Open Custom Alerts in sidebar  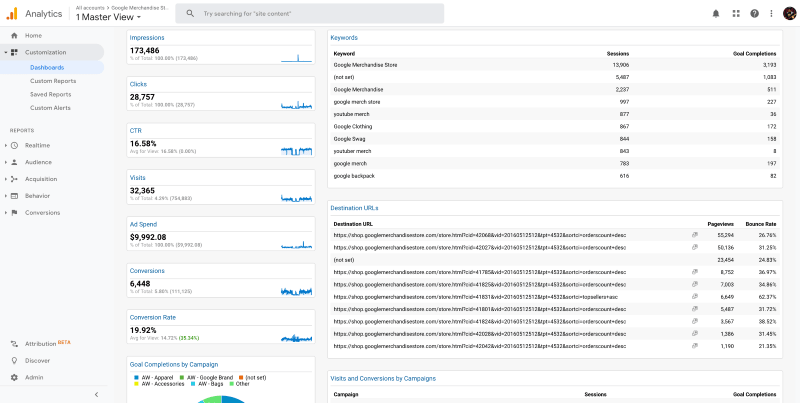pyautogui.click(x=50, y=108)
